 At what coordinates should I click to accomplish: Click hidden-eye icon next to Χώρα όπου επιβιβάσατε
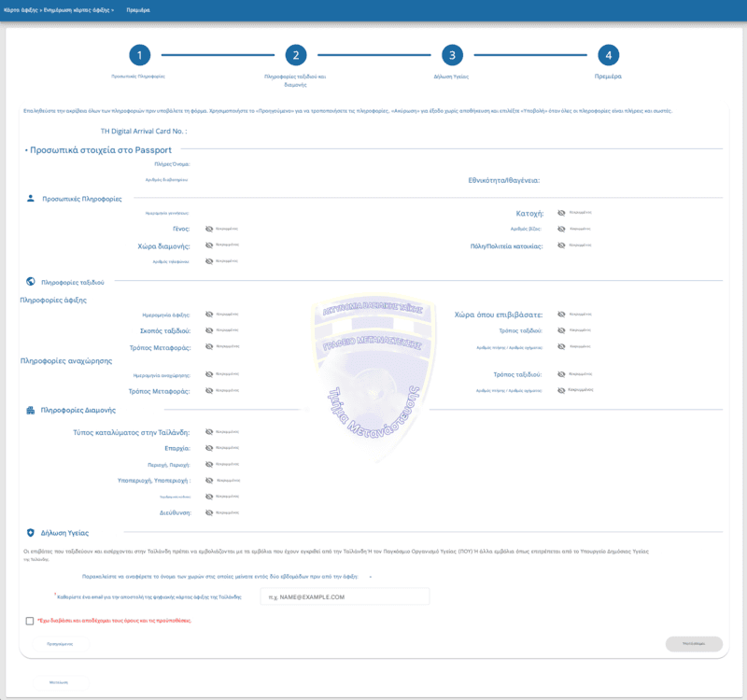point(561,315)
